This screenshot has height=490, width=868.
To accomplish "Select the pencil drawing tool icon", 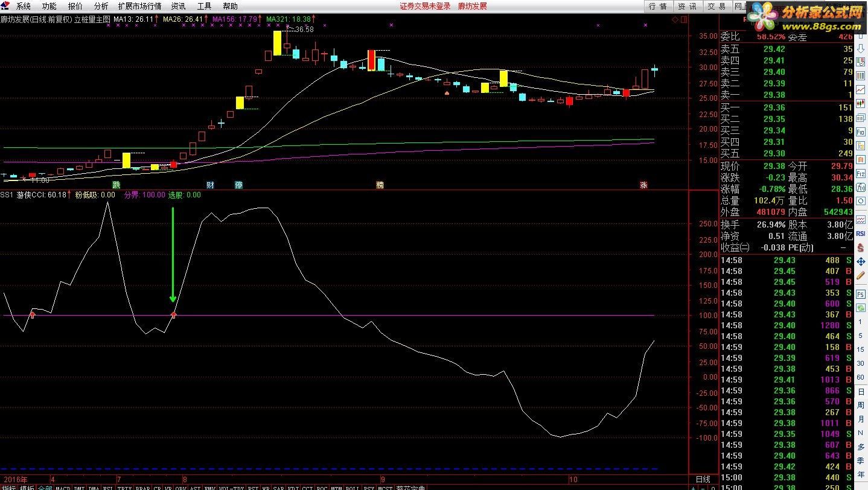I will coord(861,275).
